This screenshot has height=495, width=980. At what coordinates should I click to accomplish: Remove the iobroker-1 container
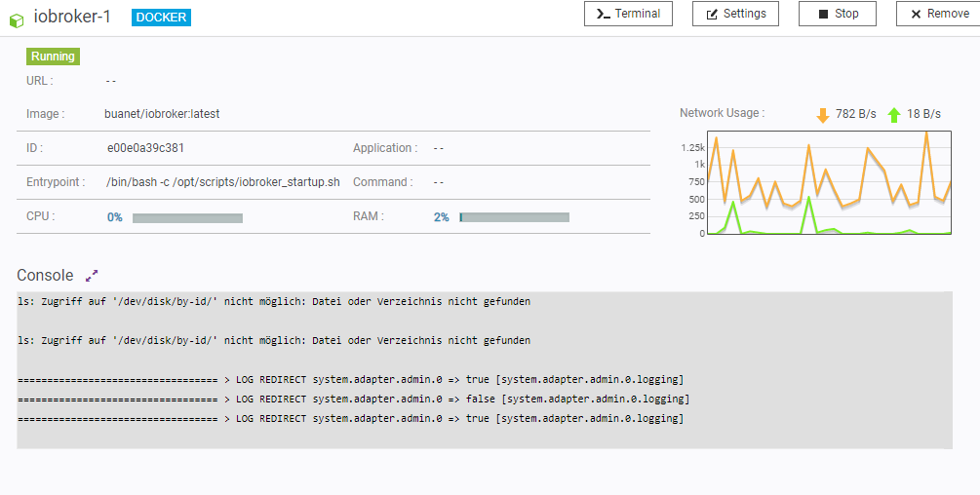click(939, 14)
